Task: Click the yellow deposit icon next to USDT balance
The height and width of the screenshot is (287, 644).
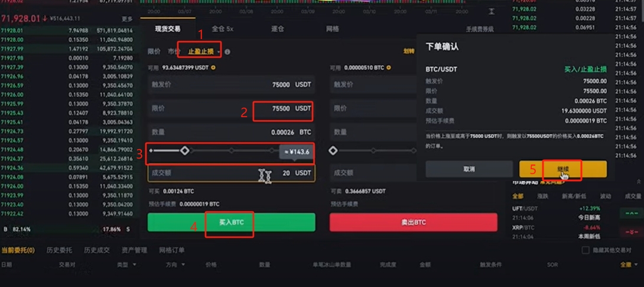Action: click(213, 67)
